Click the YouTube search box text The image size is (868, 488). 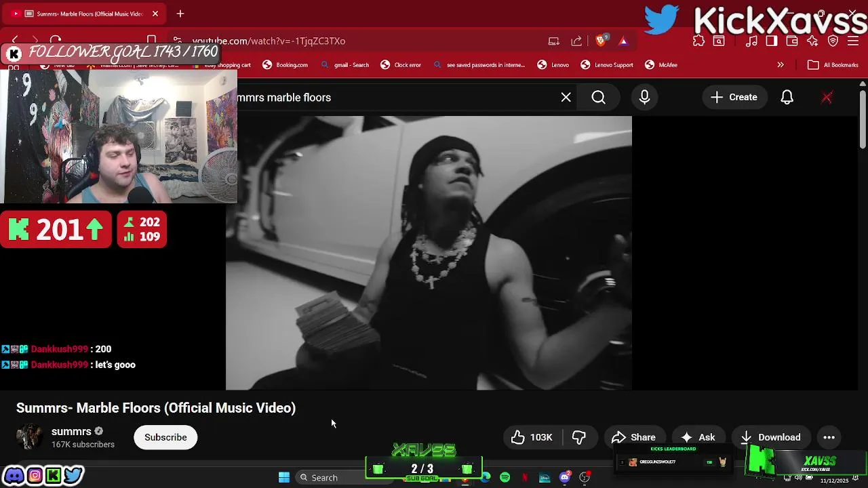tap(284, 98)
